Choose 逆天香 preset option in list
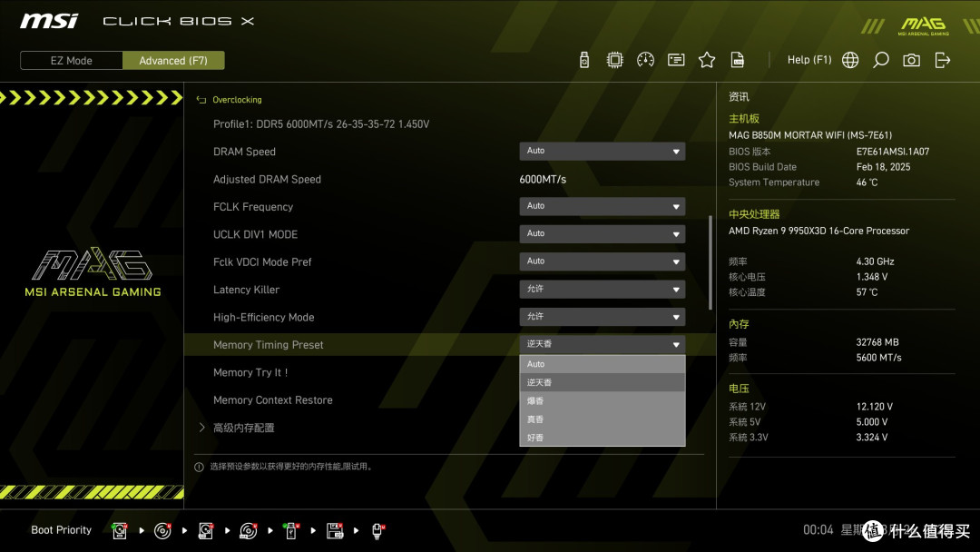980x552 pixels. [602, 382]
